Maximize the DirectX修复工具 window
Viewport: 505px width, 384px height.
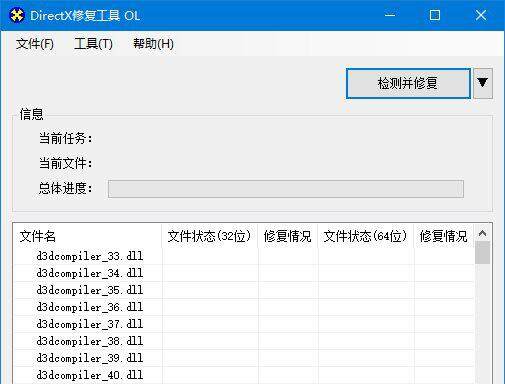pyautogui.click(x=435, y=15)
